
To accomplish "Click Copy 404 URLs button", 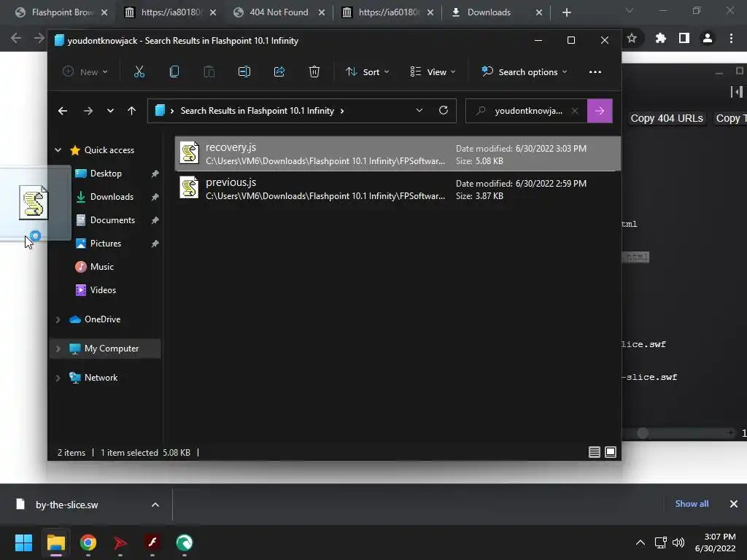I will [x=667, y=118].
